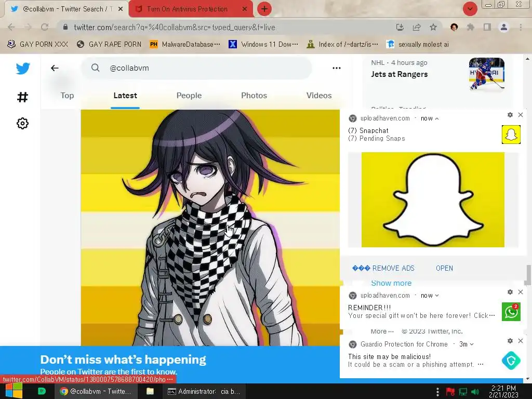
Task: Click the share page icon in address bar
Action: point(417,27)
